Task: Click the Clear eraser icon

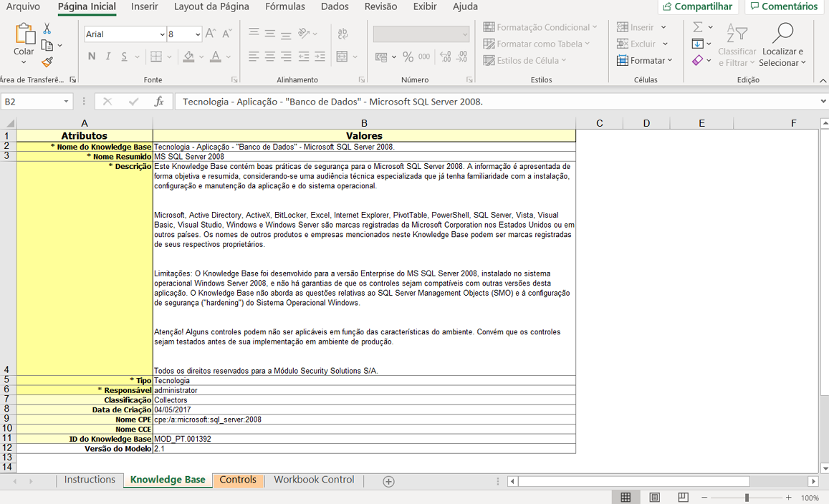Action: pos(698,60)
